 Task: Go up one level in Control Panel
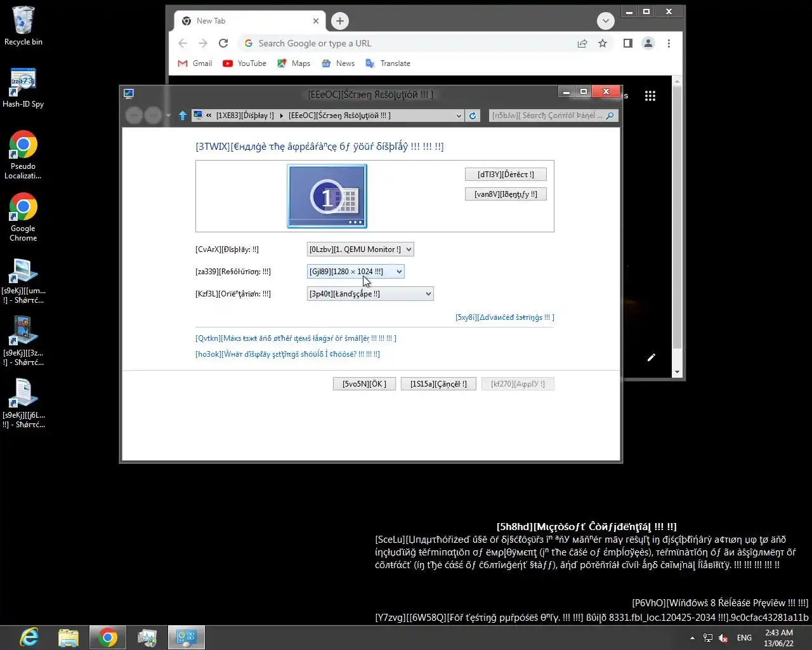click(x=183, y=116)
